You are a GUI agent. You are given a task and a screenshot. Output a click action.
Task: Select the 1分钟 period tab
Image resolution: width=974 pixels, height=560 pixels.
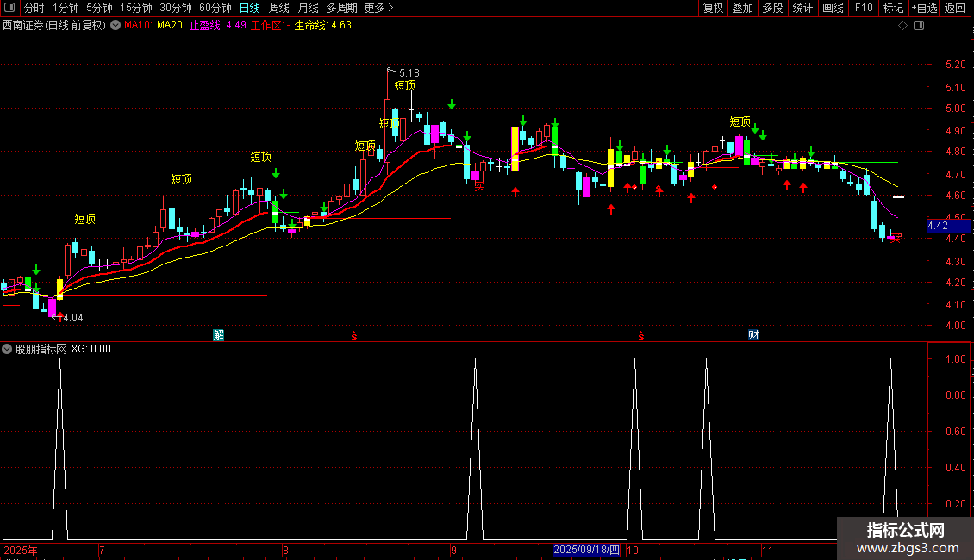pos(66,8)
